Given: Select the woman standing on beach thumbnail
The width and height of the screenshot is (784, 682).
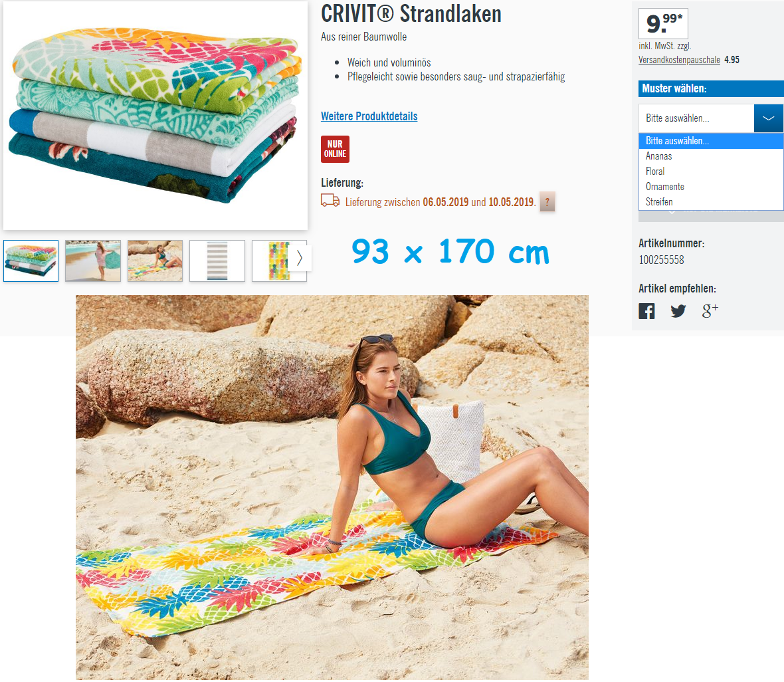Looking at the screenshot, I should 93,261.
